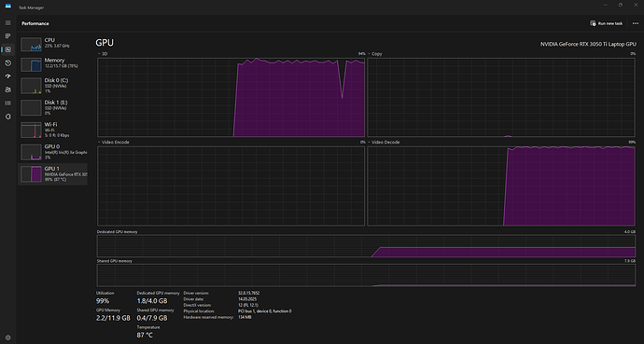
Task: Open Task Manager settings gear
Action: coord(7,337)
